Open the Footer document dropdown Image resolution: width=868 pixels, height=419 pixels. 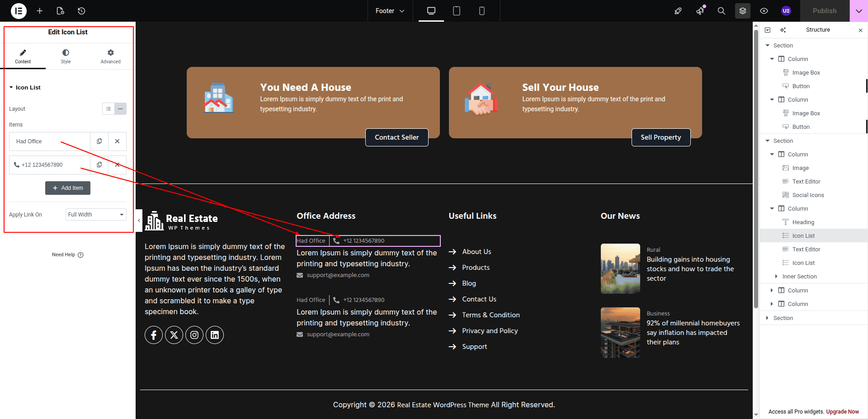(390, 11)
